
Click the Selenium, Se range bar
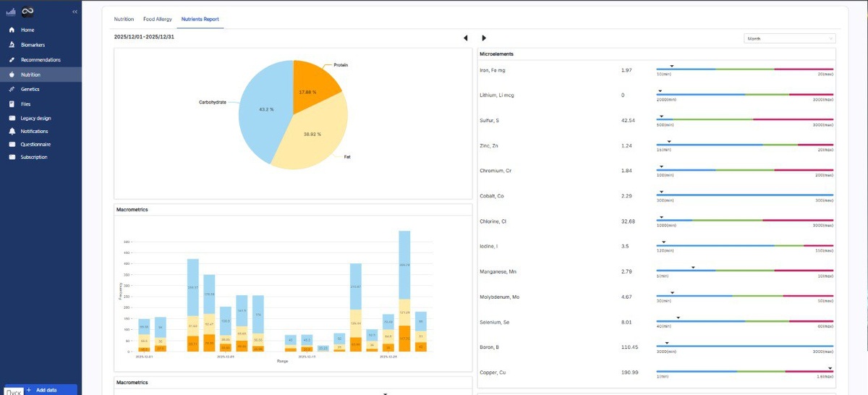point(745,321)
